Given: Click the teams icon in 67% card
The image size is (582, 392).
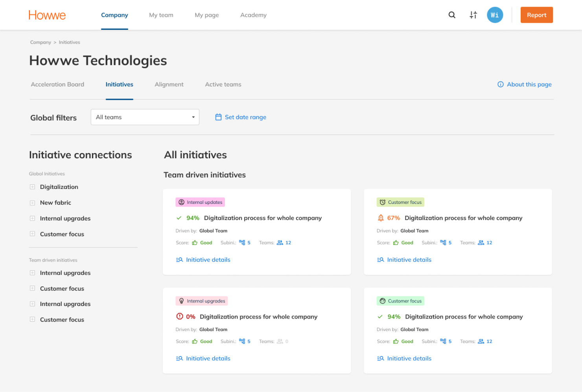Looking at the screenshot, I should [x=481, y=243].
